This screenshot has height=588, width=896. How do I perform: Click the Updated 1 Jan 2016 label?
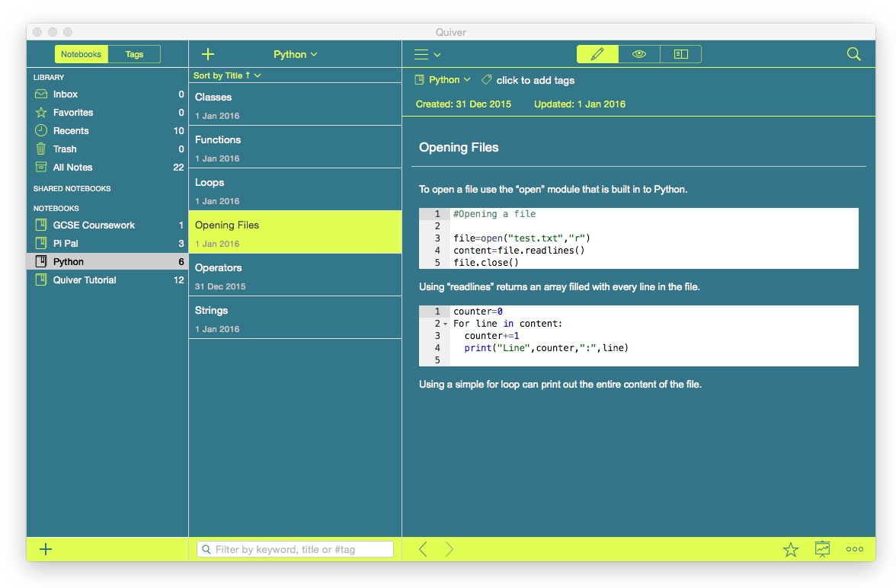click(579, 104)
